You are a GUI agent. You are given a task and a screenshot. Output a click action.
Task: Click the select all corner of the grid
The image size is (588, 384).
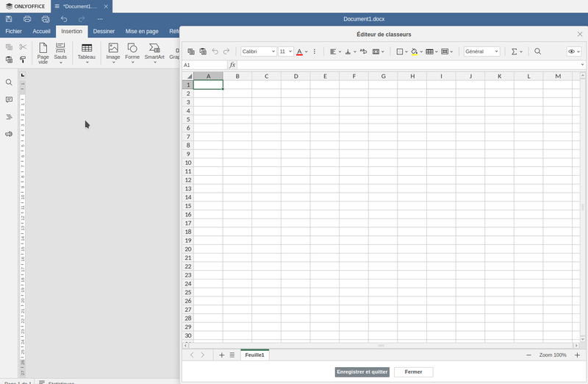187,77
